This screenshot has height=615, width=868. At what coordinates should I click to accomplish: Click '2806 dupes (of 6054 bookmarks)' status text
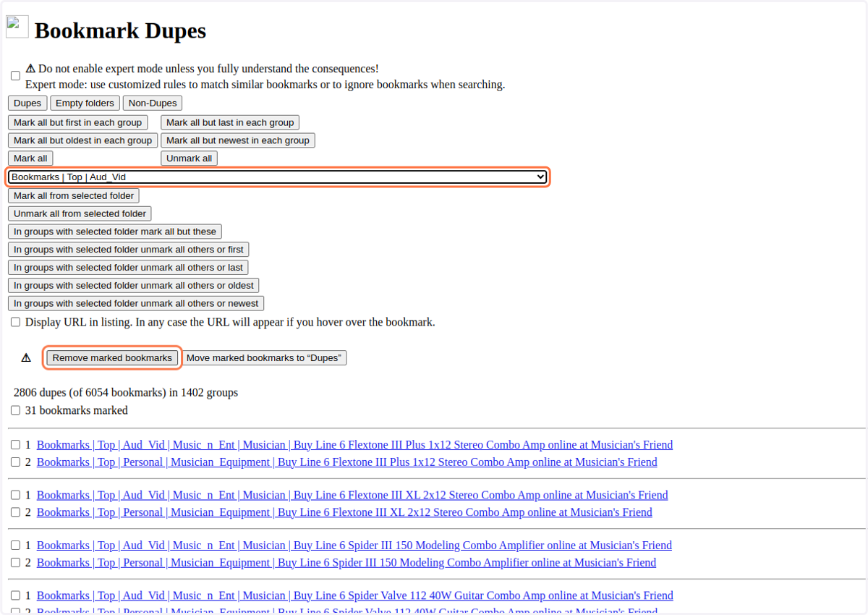pos(126,393)
